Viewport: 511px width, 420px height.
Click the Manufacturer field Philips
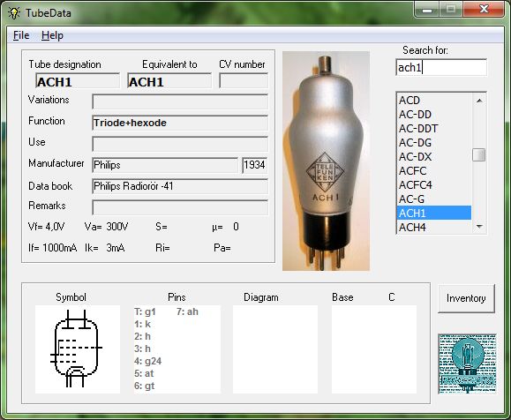[165, 165]
